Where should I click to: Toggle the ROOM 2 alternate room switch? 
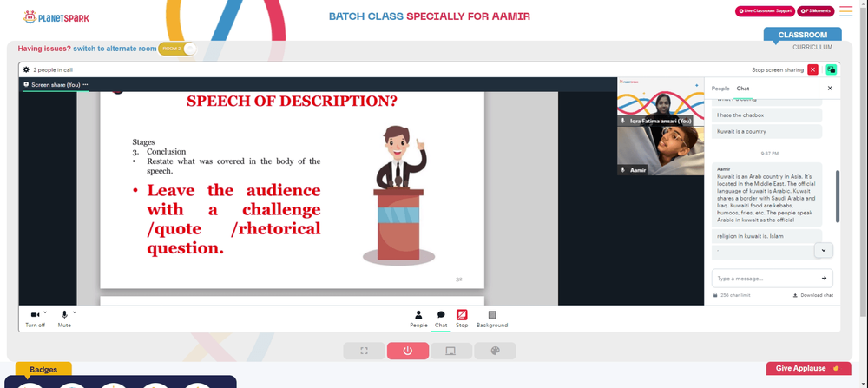(x=178, y=49)
